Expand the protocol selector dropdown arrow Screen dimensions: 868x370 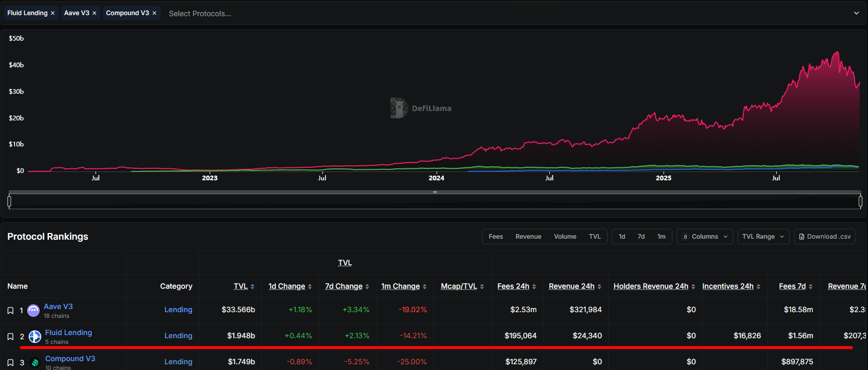856,14
